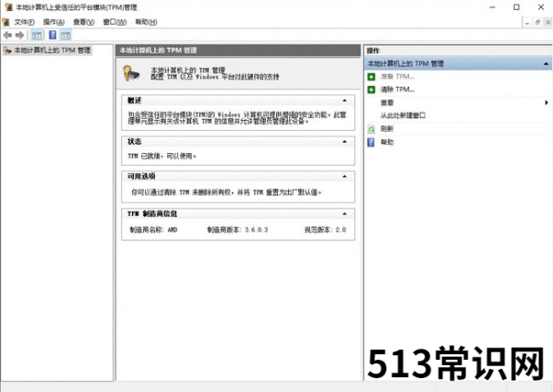Collapse the 本地计算机上的 TPM 管理 actions group
This screenshot has height=392, width=553.
pyautogui.click(x=546, y=64)
